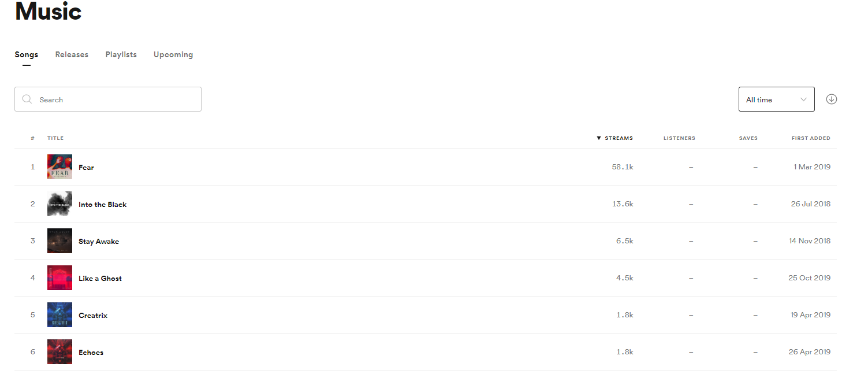Switch to the Releases tab
This screenshot has width=868, height=374.
point(72,54)
